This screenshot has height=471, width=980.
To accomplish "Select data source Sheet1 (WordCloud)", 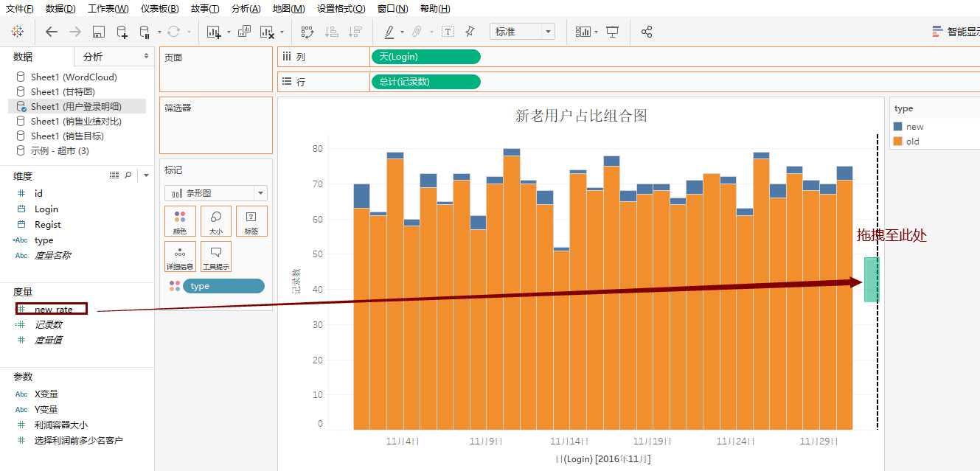I will tap(74, 77).
